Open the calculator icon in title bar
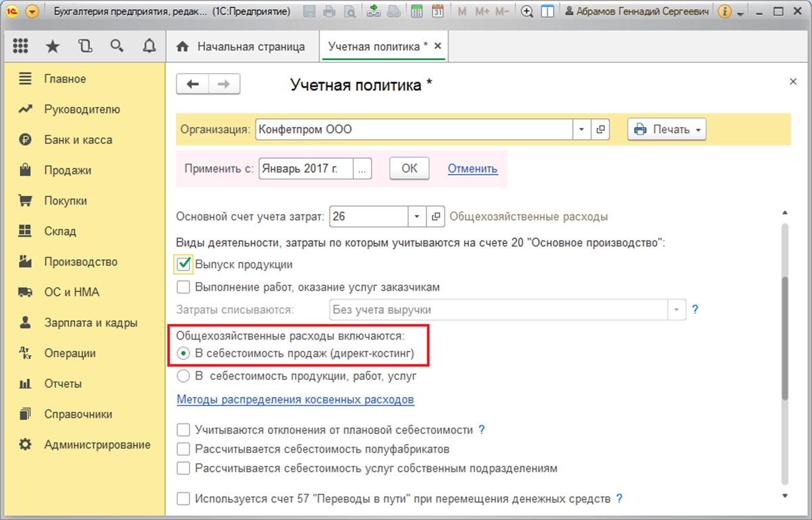The image size is (812, 520). (417, 12)
